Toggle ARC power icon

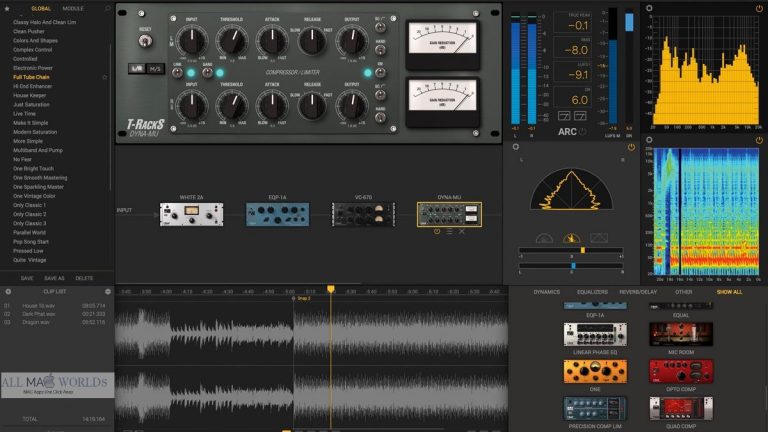pos(582,132)
